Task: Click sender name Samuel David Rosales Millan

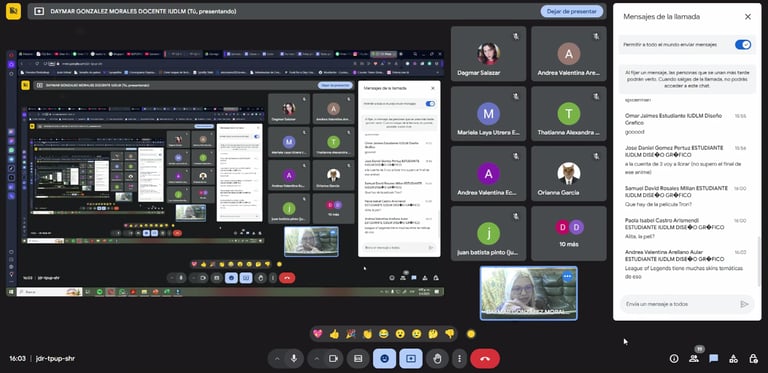Action: (x=676, y=191)
